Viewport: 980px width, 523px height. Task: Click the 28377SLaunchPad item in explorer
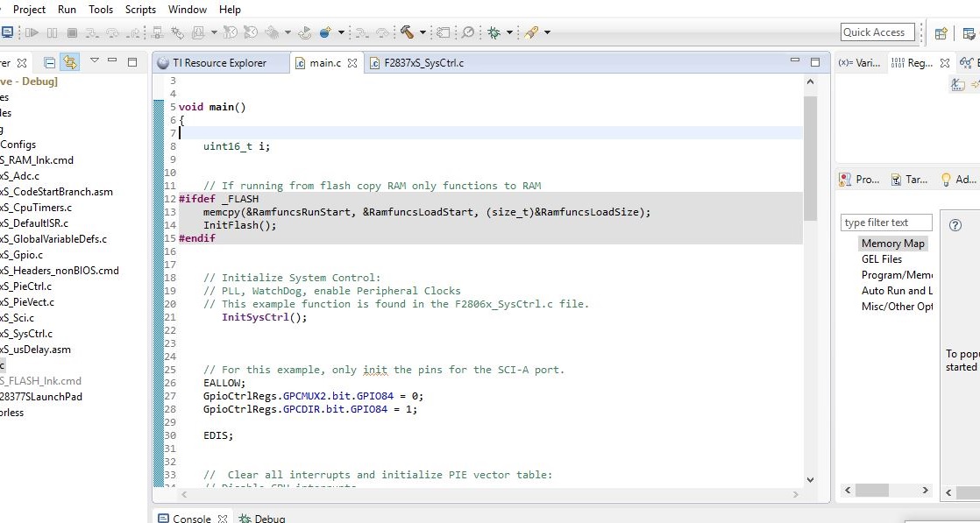coord(41,396)
